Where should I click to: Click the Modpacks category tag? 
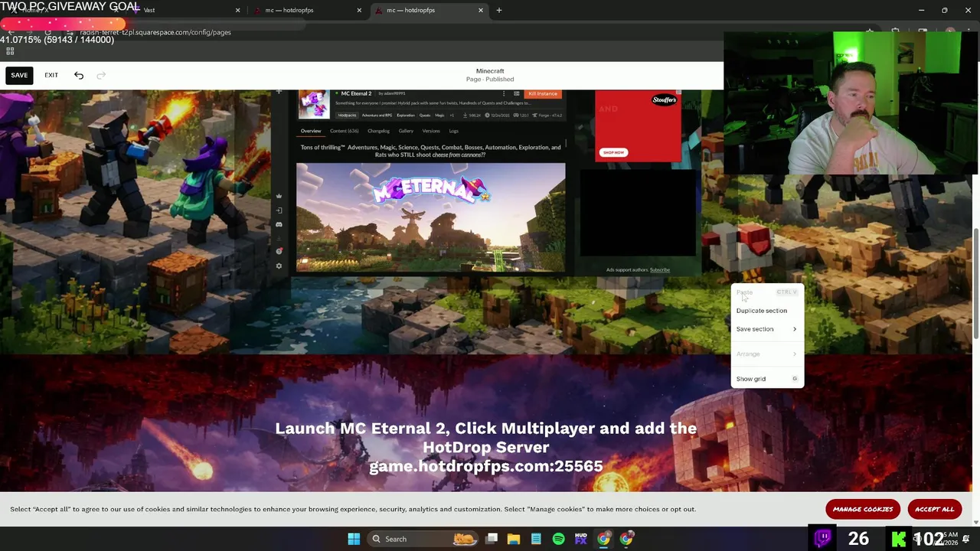click(348, 116)
